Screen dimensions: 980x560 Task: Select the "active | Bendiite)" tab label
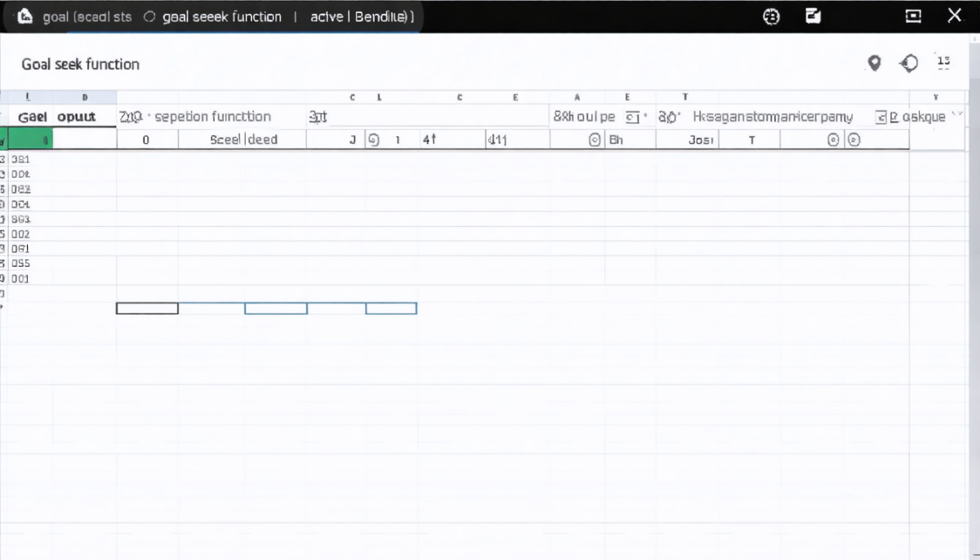click(x=362, y=16)
